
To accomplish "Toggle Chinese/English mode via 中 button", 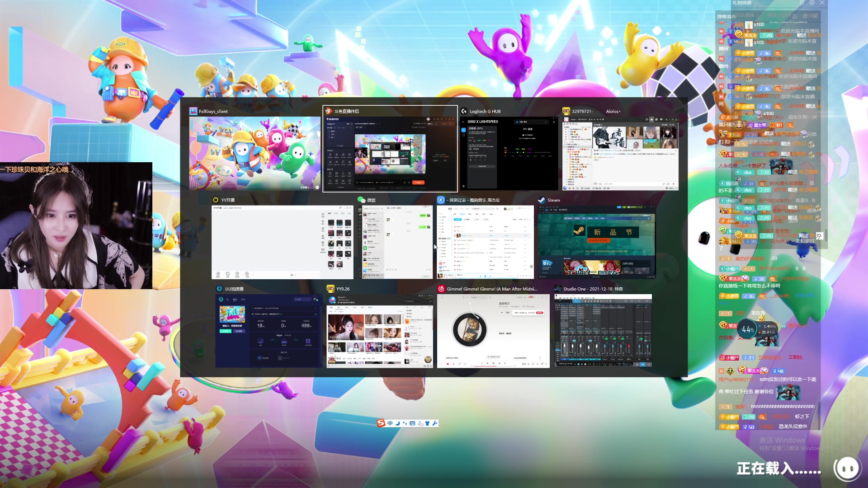I will point(390,423).
